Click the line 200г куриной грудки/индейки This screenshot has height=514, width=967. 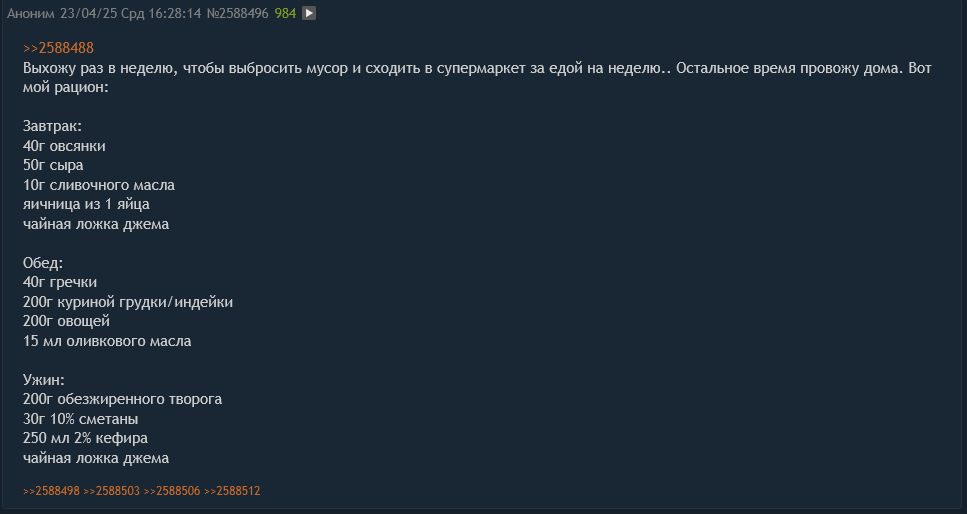128,302
